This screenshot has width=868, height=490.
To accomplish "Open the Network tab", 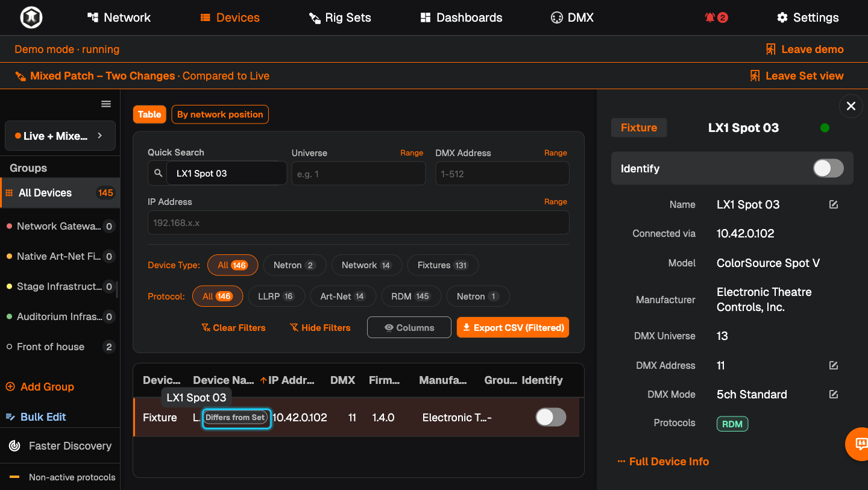I will (x=119, y=17).
